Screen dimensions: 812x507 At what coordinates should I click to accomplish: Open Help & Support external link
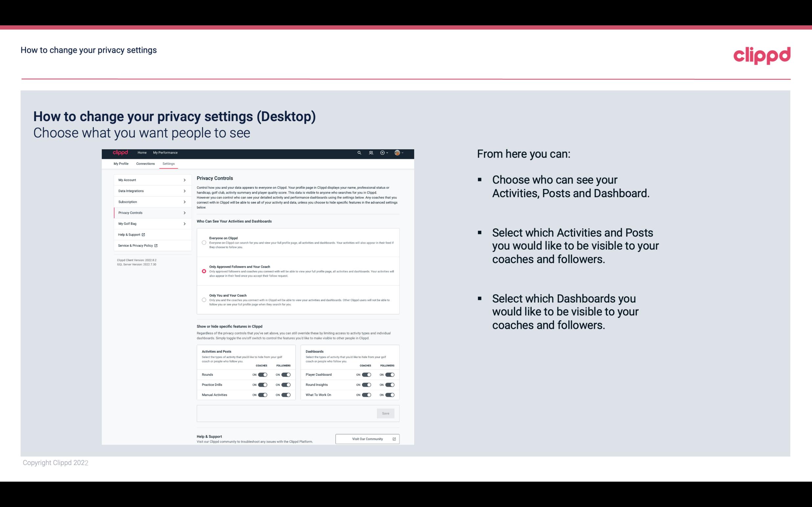coord(131,234)
